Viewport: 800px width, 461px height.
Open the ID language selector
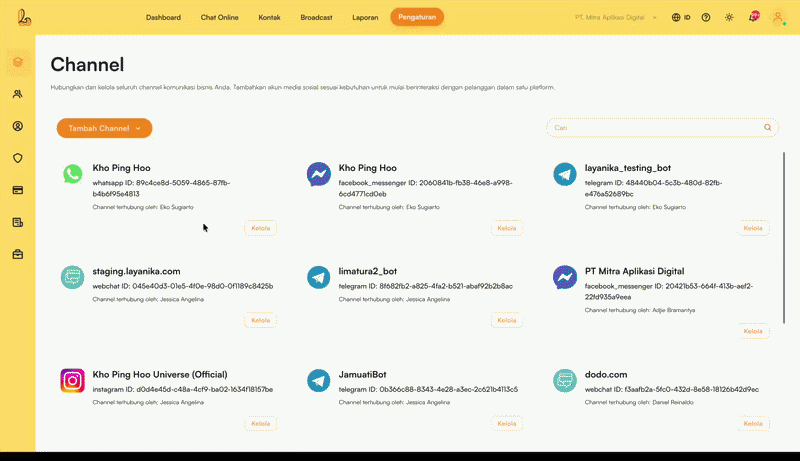(x=681, y=17)
